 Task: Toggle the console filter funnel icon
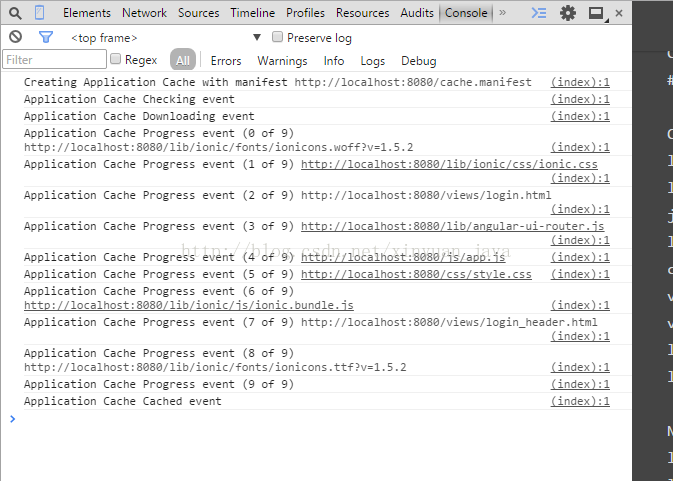pyautogui.click(x=45, y=37)
